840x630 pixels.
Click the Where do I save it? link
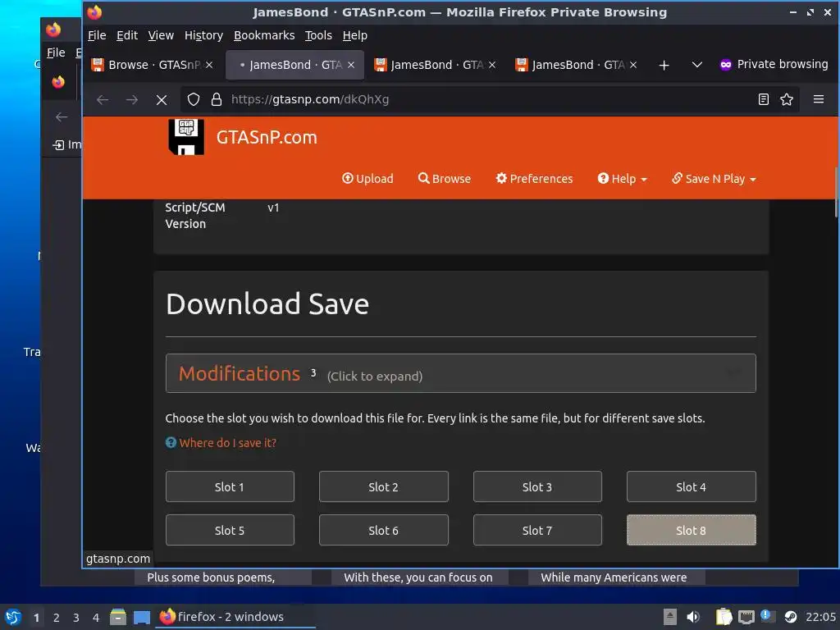228,442
